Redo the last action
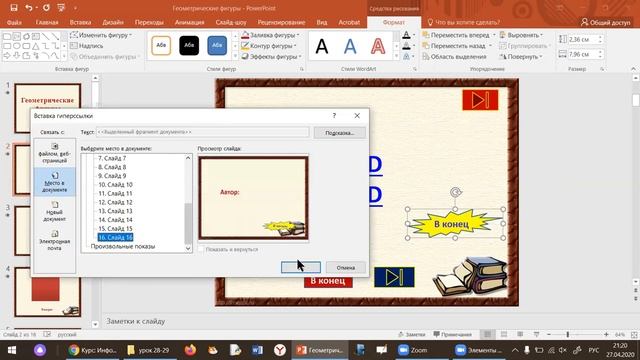Image resolution: width=640 pixels, height=360 pixels. [46, 7]
